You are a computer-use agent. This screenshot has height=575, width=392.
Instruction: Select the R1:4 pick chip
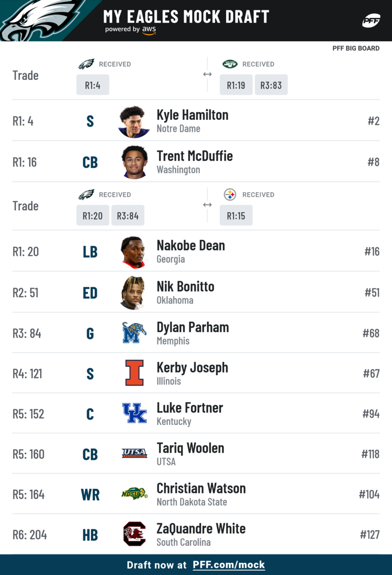pos(92,85)
